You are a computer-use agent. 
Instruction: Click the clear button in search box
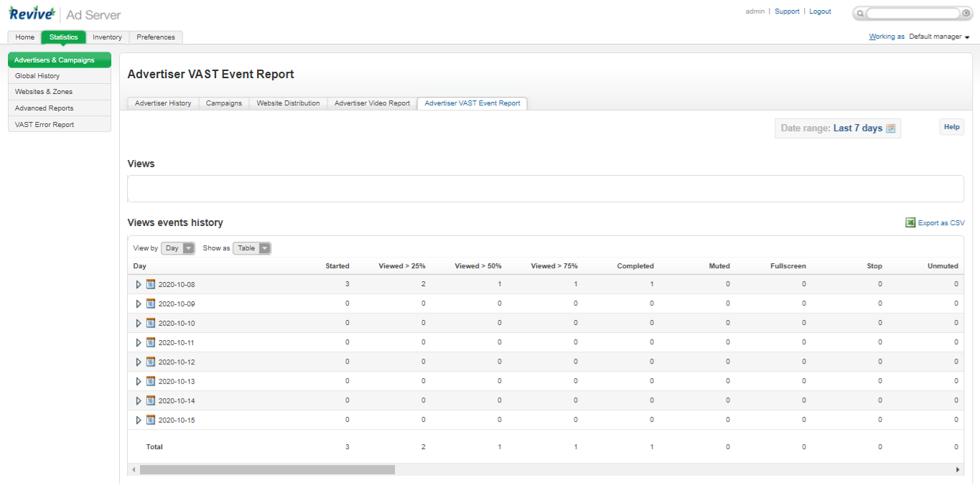[966, 14]
